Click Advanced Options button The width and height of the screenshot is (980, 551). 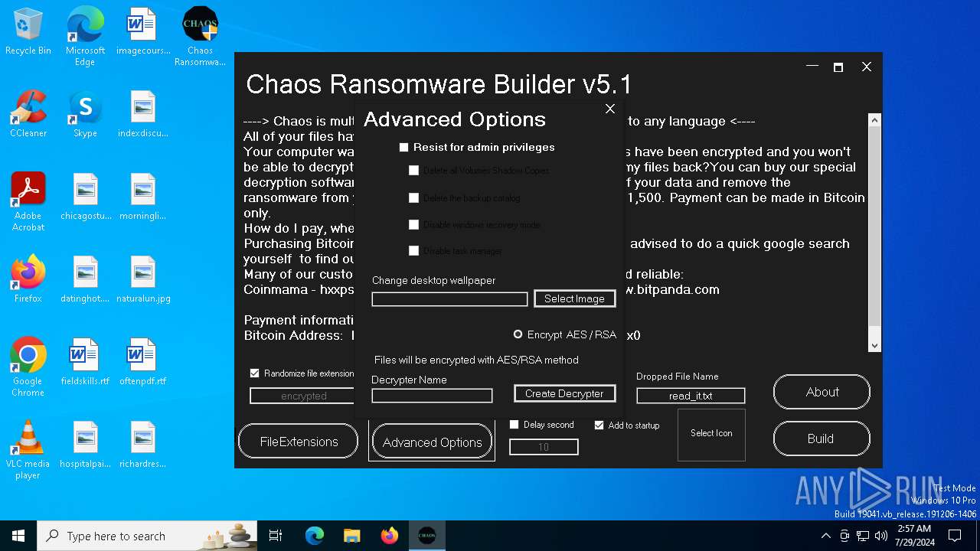432,442
